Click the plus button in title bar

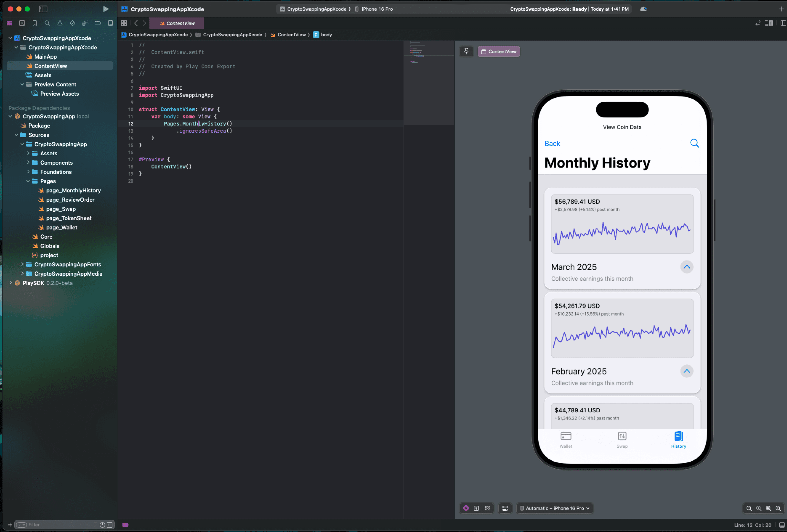(x=781, y=9)
